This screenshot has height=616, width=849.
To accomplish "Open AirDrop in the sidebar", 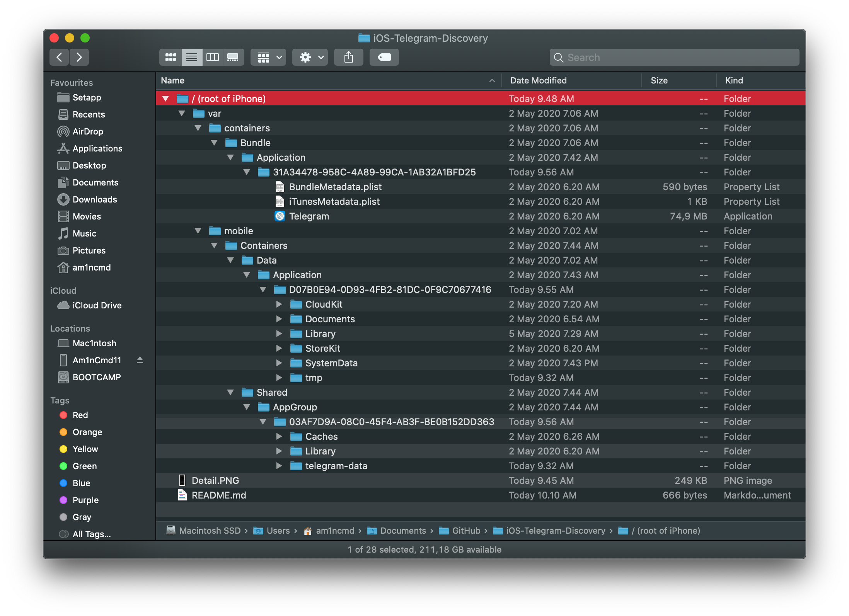I will [x=88, y=131].
